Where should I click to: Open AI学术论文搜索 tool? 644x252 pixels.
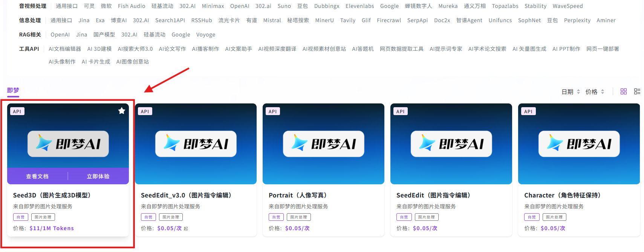tap(487, 49)
